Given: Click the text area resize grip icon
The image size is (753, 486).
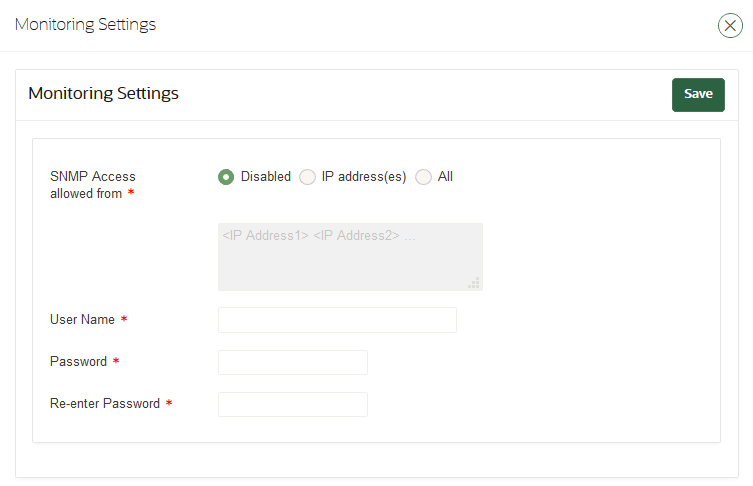Looking at the screenshot, I should pos(474,283).
